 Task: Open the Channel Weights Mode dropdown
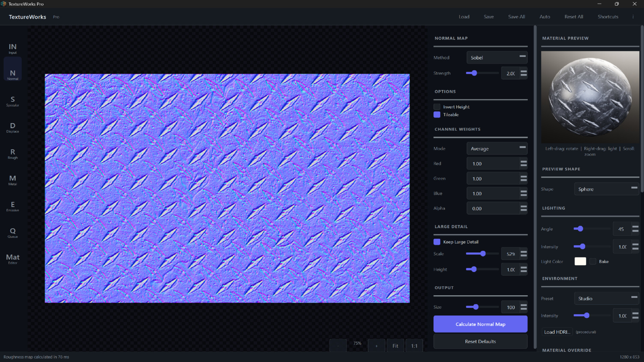pos(497,148)
